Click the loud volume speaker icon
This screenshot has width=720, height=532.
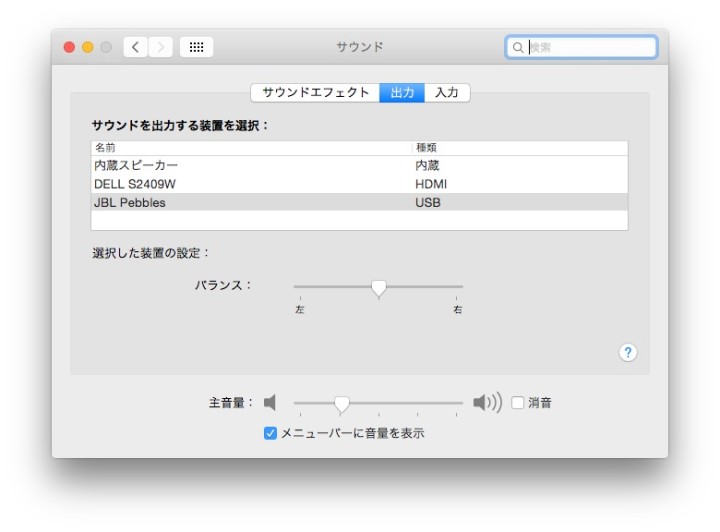coord(487,402)
